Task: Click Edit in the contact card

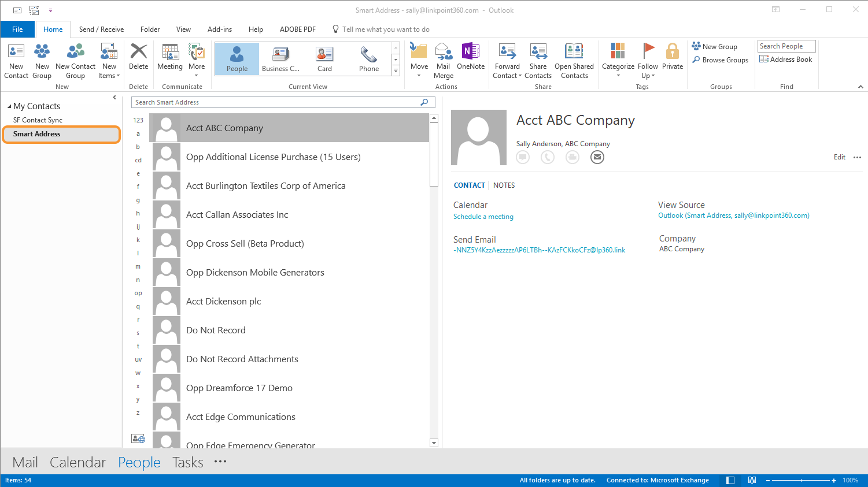Action: click(x=840, y=157)
